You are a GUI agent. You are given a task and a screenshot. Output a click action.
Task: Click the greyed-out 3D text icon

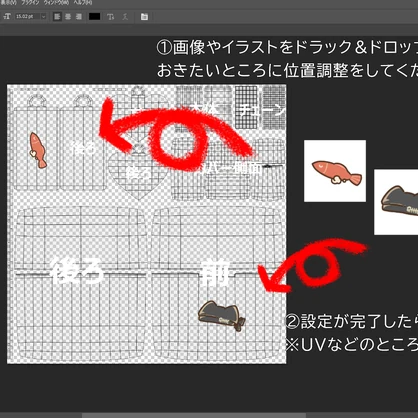coord(125,17)
